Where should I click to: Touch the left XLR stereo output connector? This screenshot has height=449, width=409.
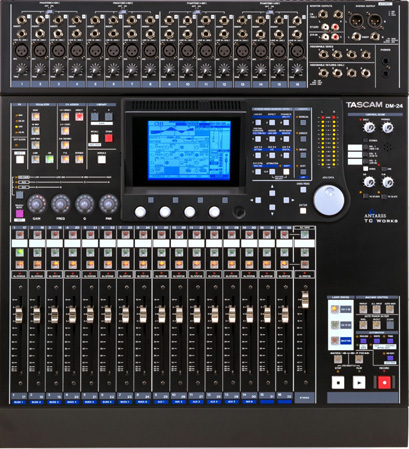(x=356, y=21)
